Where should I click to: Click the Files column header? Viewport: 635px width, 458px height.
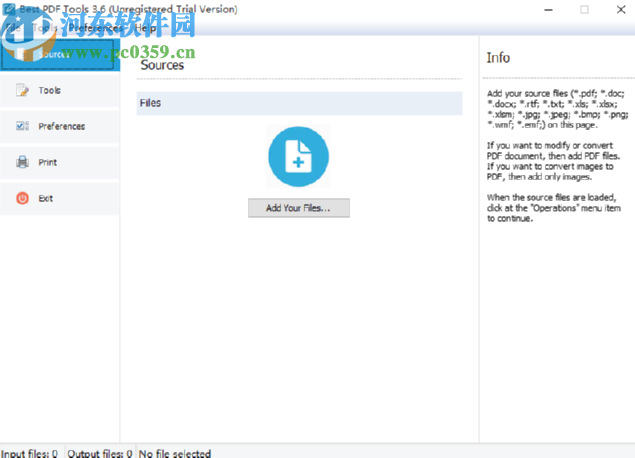point(299,103)
